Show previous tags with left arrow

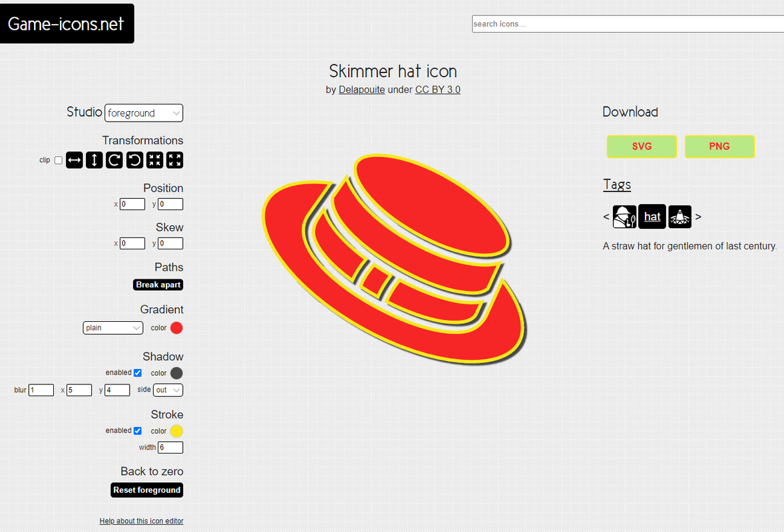click(606, 217)
